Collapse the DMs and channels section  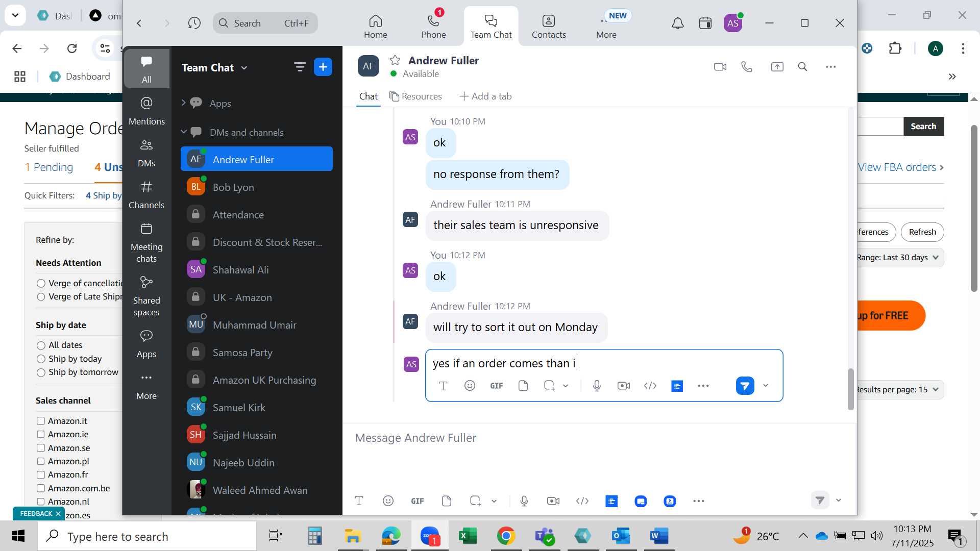coord(183,132)
